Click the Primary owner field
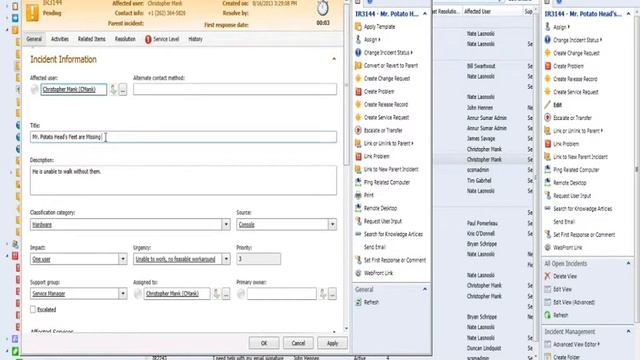 click(x=282, y=293)
